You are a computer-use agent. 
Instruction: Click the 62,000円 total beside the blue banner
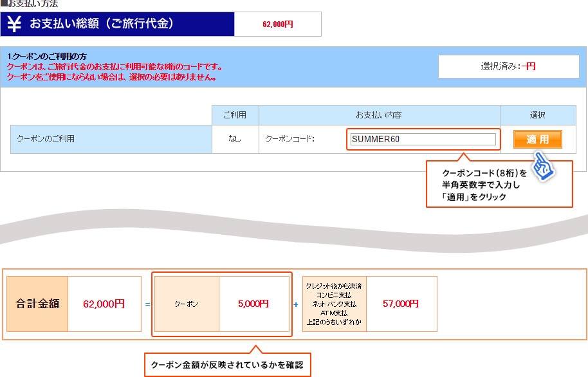tap(277, 24)
